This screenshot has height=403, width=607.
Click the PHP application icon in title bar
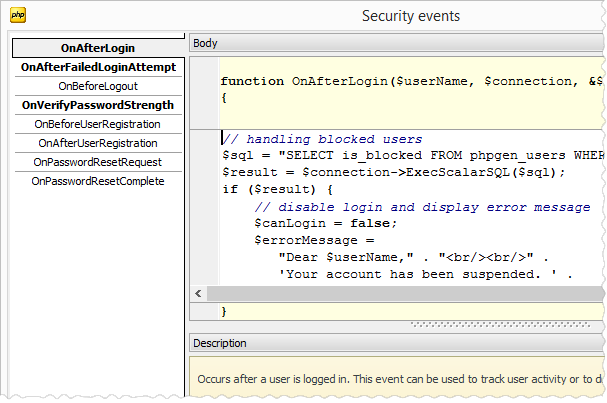click(x=17, y=16)
